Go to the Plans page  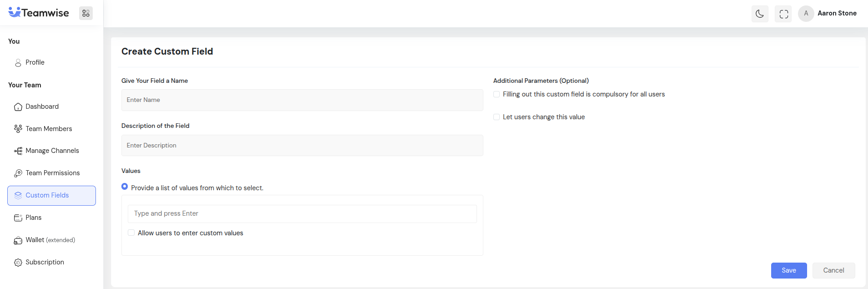(33, 218)
